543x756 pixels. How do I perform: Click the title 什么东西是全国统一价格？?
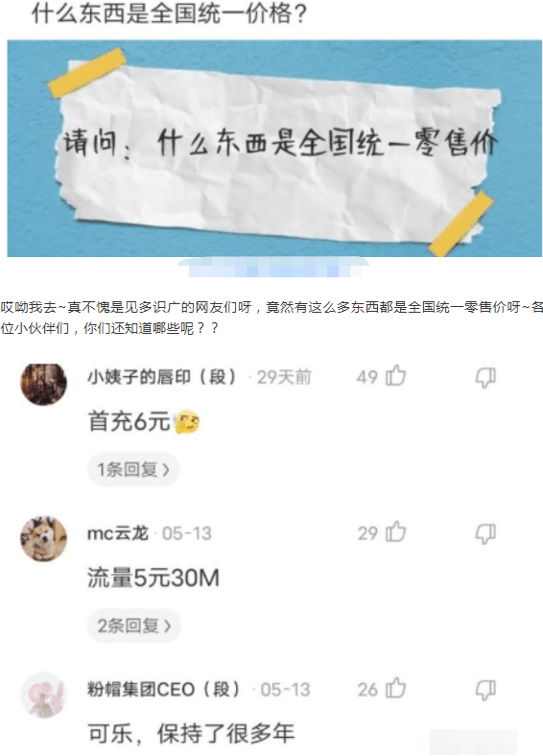point(169,13)
